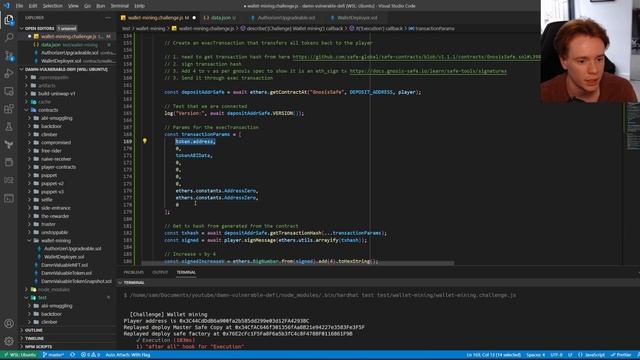Screen dimensions: 640x360
Task: Open the Source Control view icon
Action: 9,56
